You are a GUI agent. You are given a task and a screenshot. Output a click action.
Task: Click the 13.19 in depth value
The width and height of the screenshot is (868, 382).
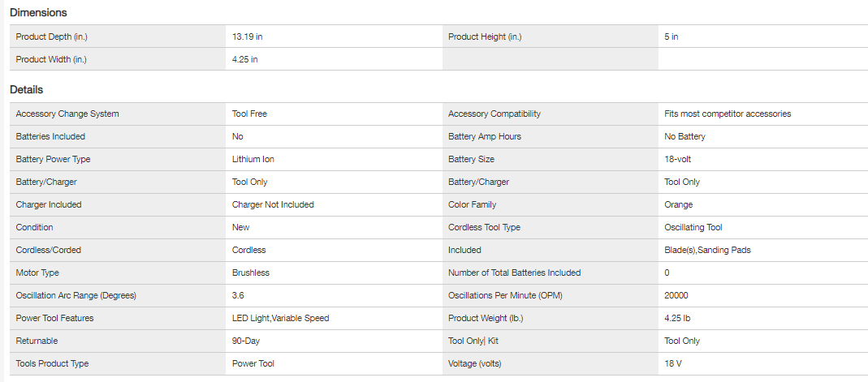[x=247, y=36]
